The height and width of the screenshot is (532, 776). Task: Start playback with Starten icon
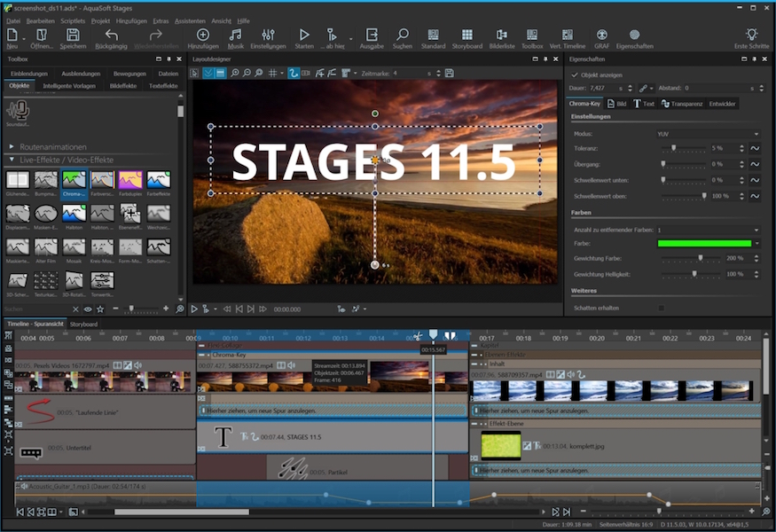click(304, 35)
